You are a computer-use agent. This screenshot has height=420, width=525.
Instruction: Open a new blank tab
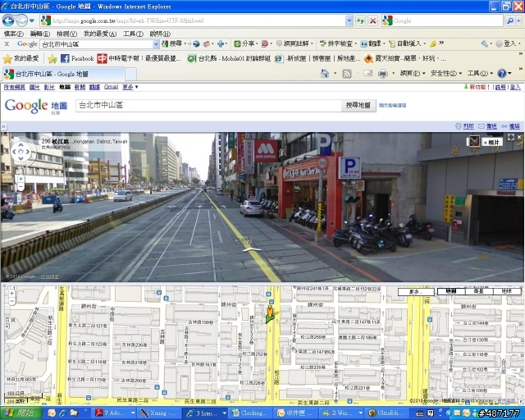pos(130,74)
